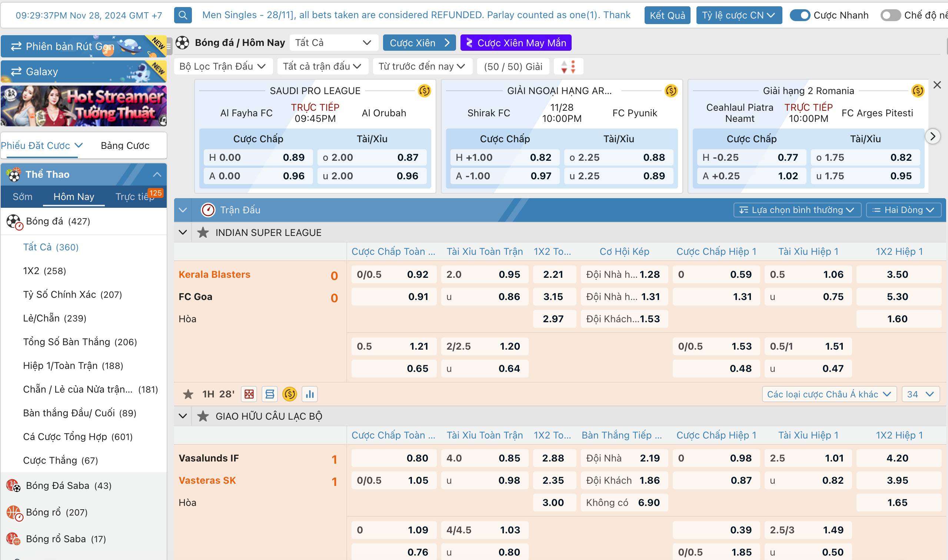
Task: Collapse the Trận Đấu header section
Action: point(183,210)
